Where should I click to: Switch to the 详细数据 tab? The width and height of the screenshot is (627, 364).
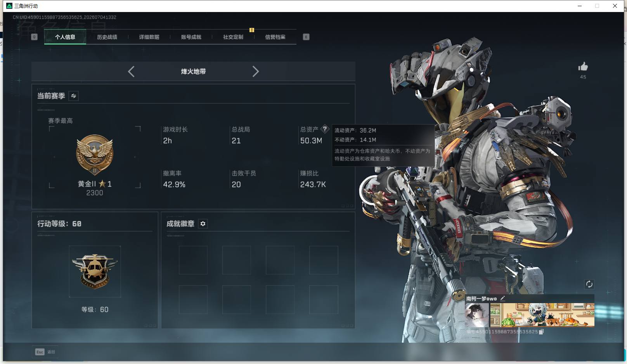pos(149,37)
